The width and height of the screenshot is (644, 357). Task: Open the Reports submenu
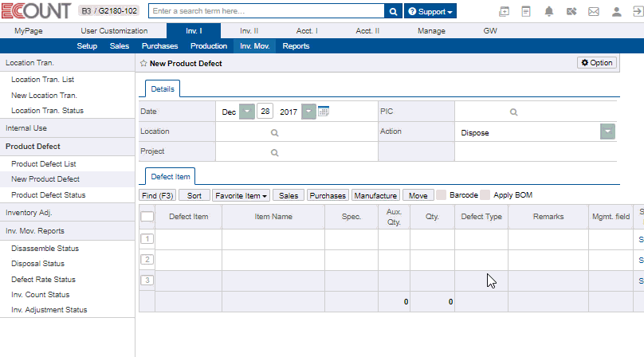tap(296, 46)
